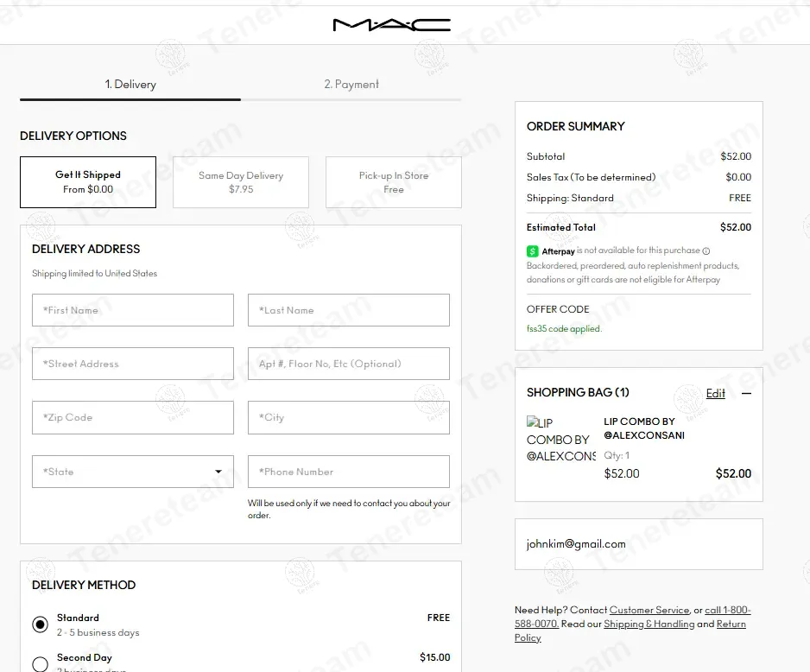Choose the Pick-up In Store option
This screenshot has height=672, width=810.
coord(394,182)
